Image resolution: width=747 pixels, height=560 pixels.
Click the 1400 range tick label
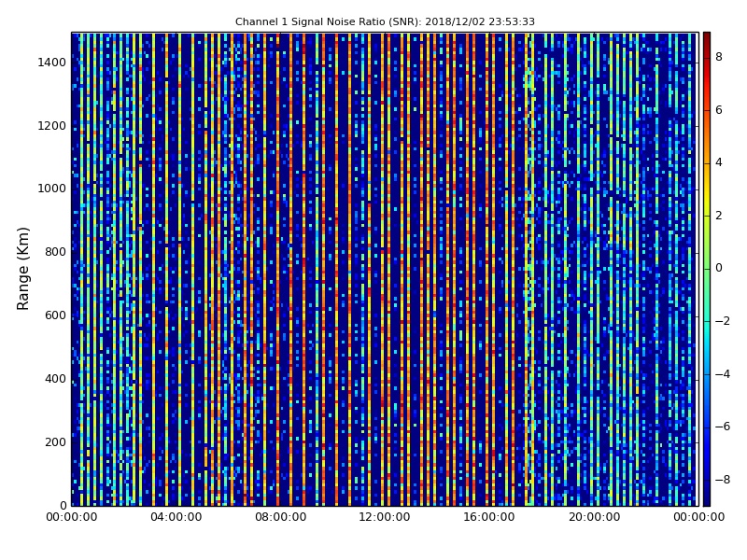pyautogui.click(x=51, y=63)
